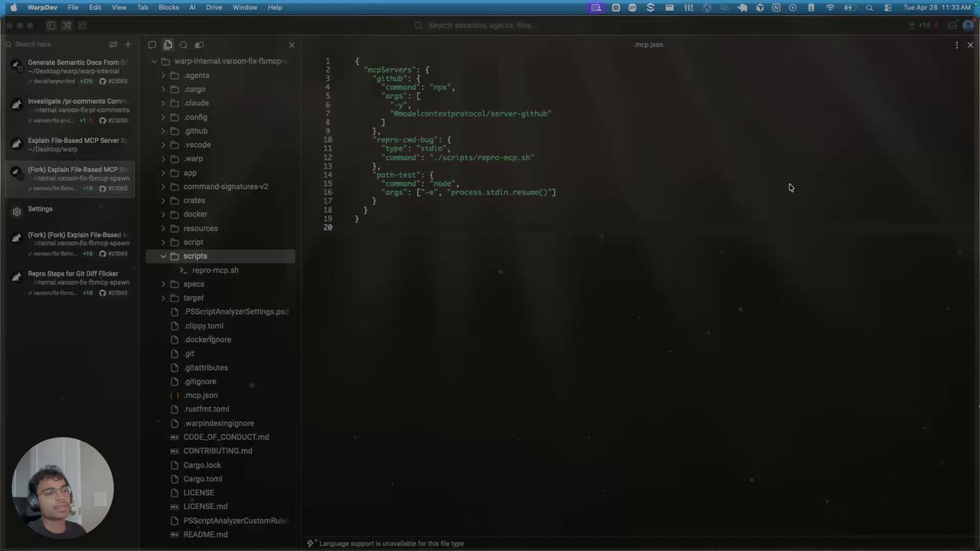The width and height of the screenshot is (980, 551).
Task: Expand the crates folder chevron
Action: pyautogui.click(x=163, y=201)
